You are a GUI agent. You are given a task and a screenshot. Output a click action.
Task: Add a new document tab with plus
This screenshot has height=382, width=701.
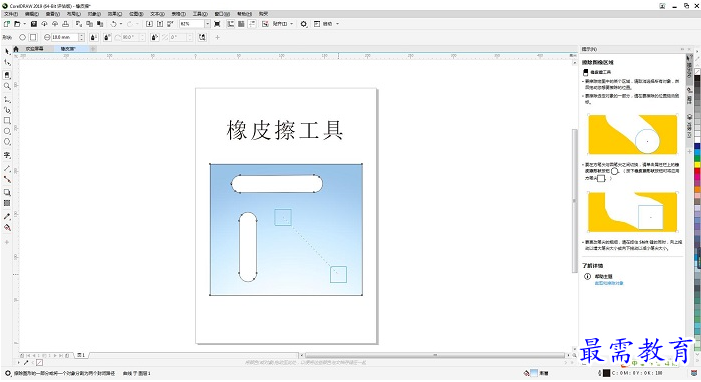tap(93, 49)
